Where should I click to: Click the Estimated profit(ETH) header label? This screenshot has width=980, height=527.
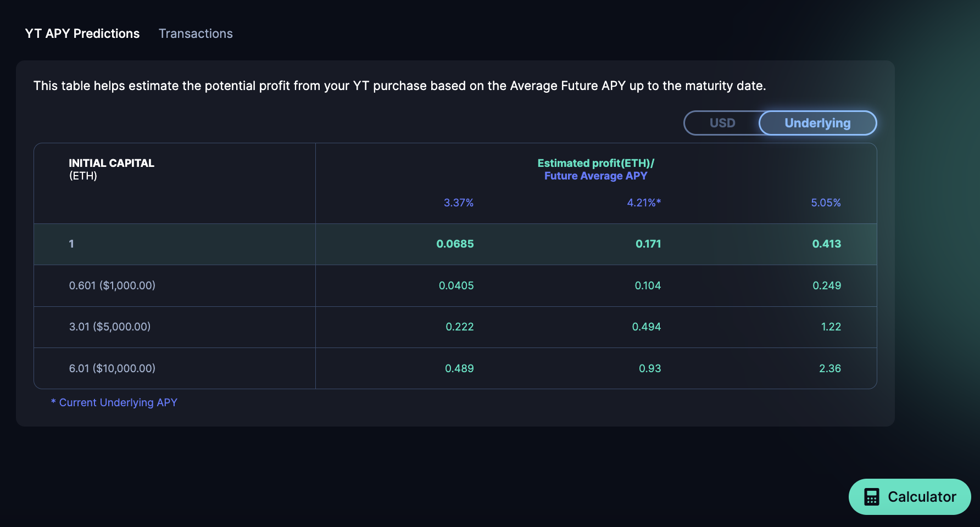[x=595, y=163]
